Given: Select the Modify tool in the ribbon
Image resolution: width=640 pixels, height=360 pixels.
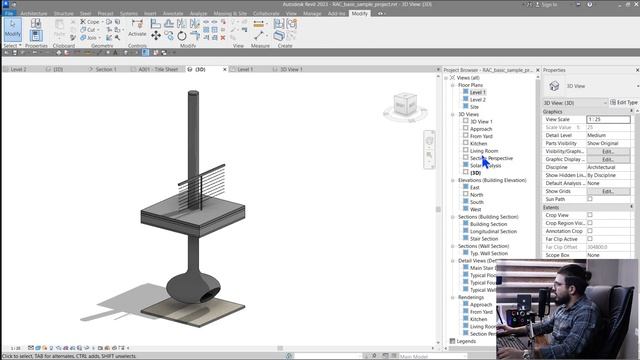Looking at the screenshot, I should (x=13, y=29).
